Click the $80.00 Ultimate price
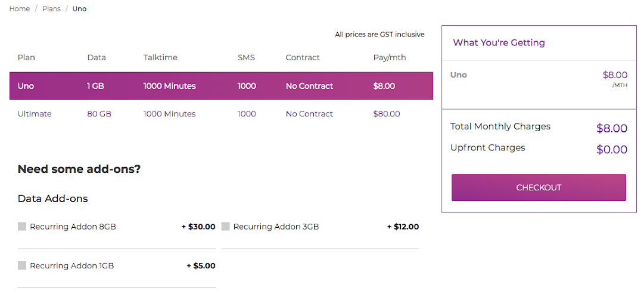 point(387,114)
